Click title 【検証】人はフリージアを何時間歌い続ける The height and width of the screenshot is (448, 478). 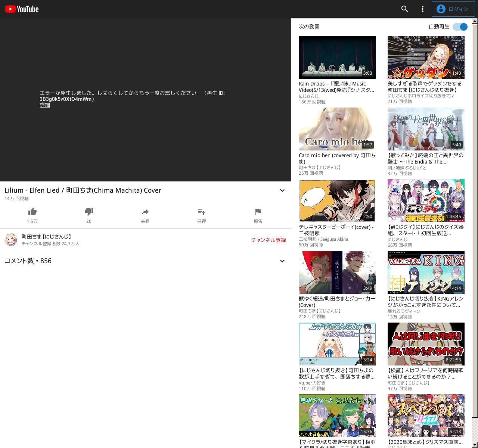tap(425, 373)
